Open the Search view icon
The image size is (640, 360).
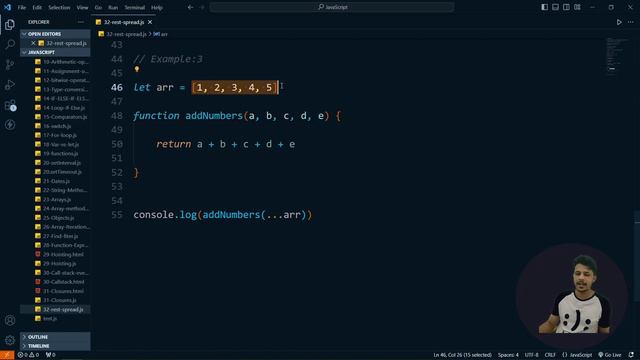point(10,44)
